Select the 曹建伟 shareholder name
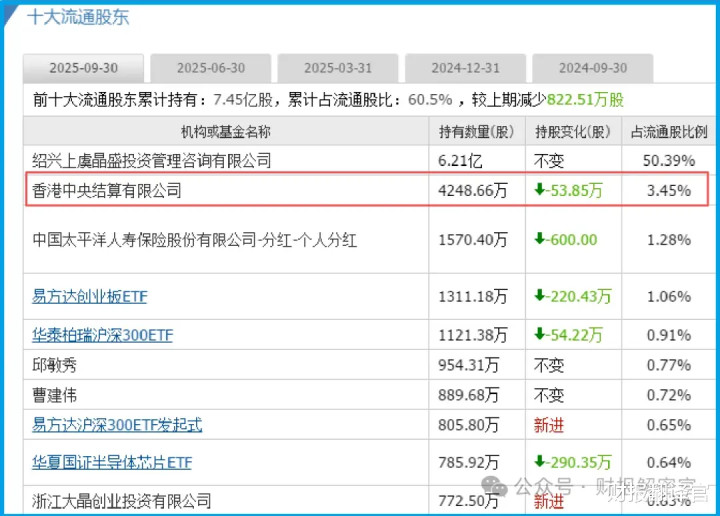Screen dimensions: 720x516 pos(54,395)
